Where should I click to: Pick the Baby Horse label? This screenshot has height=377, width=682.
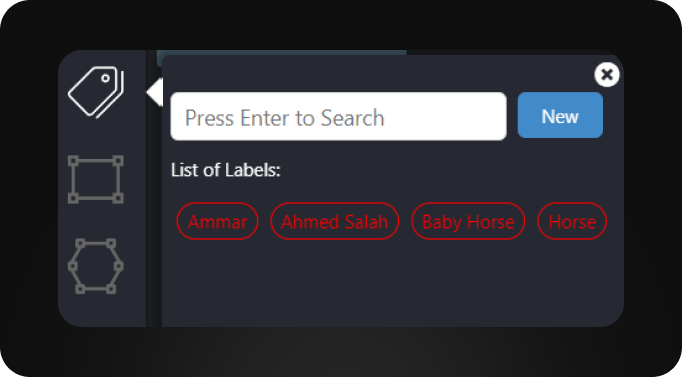click(x=468, y=221)
